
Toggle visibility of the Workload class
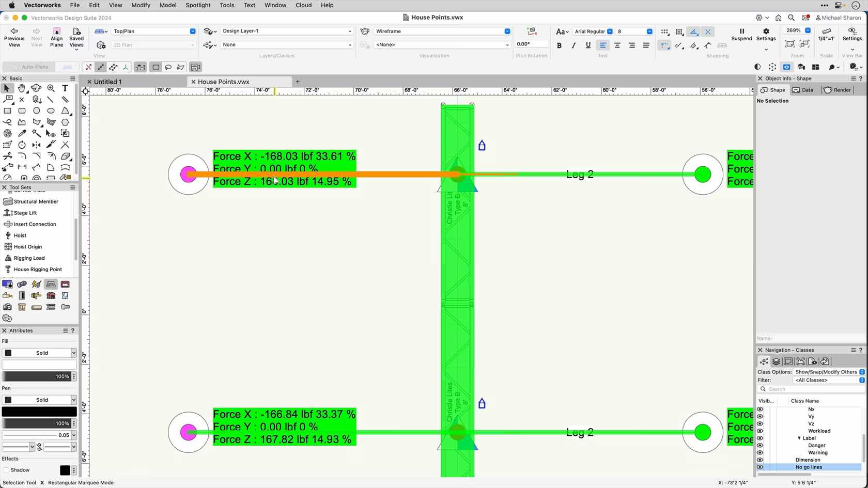click(x=760, y=431)
